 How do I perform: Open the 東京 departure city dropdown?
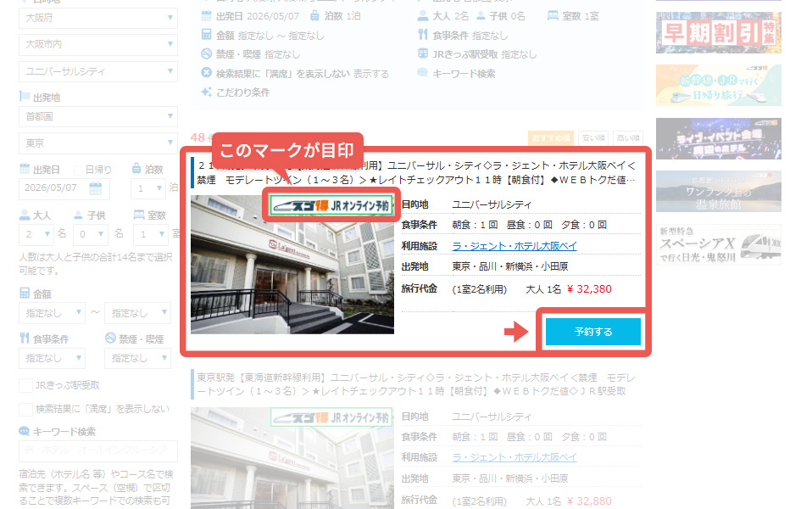tap(98, 143)
